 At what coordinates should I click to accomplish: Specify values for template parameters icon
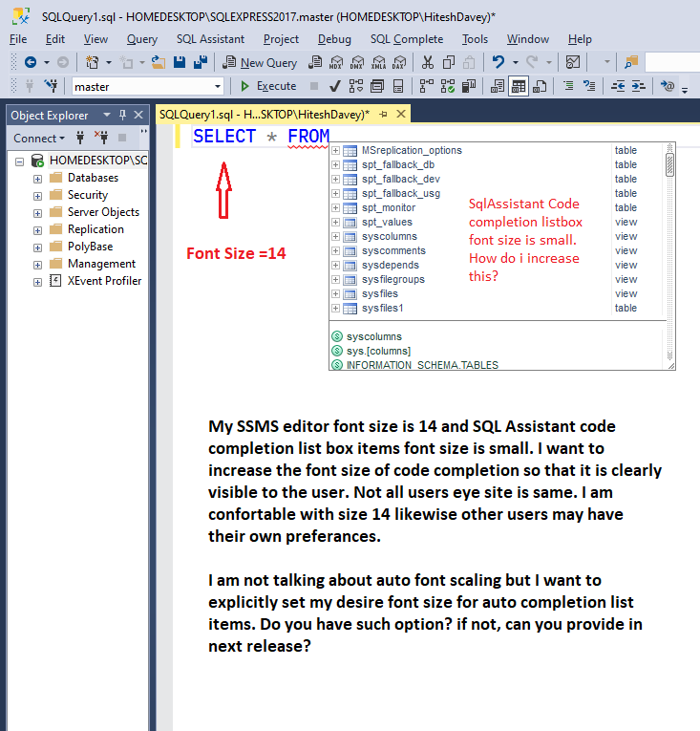[668, 86]
